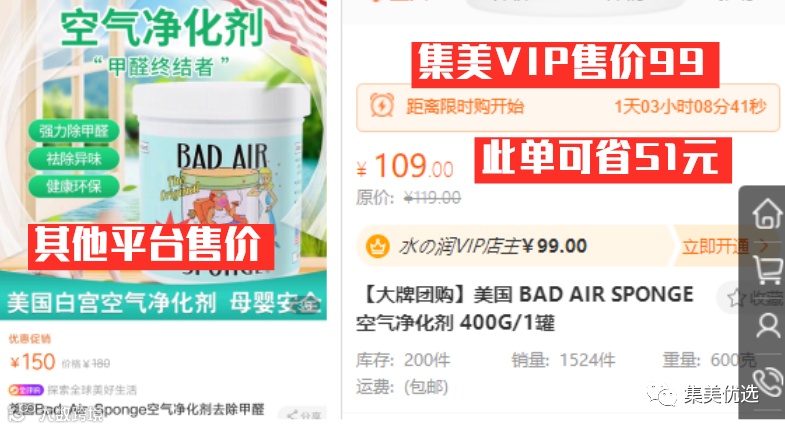
Task: Open the user profile icon in sidebar
Action: point(768,326)
